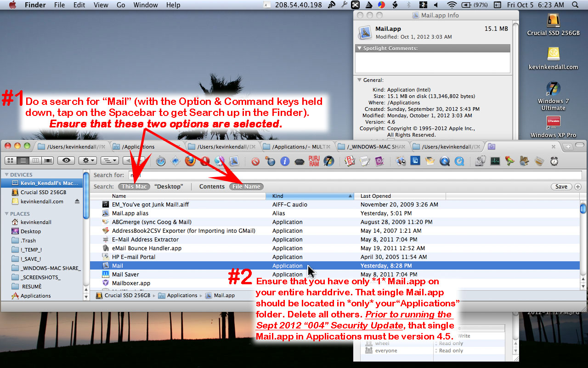Image resolution: width=588 pixels, height=368 pixels.
Task: Open Spotlight search magnifier
Action: (x=576, y=5)
